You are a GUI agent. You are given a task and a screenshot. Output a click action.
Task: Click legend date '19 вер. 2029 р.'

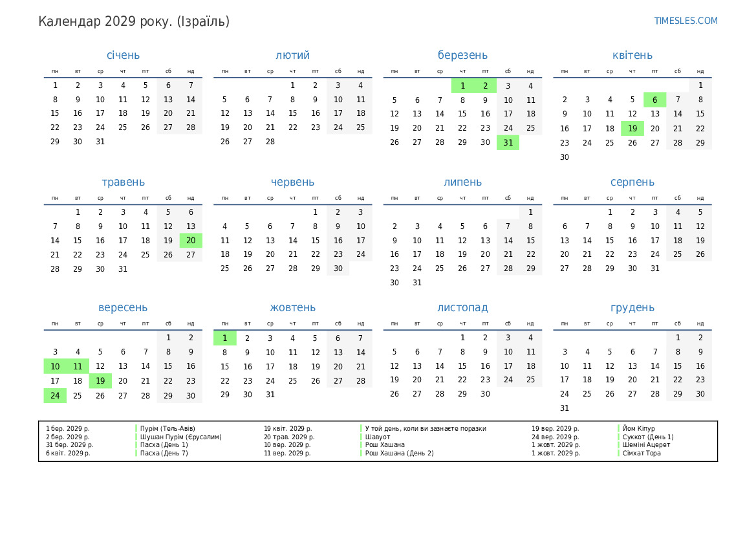pyautogui.click(x=556, y=428)
